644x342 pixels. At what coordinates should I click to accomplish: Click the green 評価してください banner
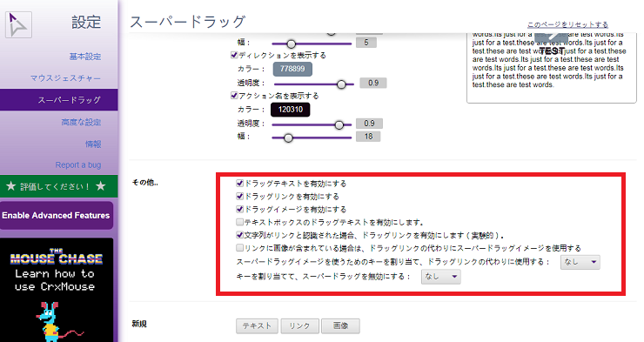coord(58,186)
